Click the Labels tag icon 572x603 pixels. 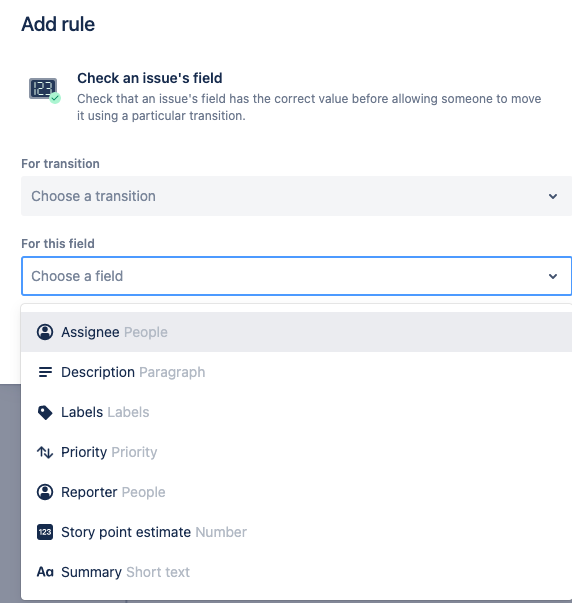pos(45,412)
